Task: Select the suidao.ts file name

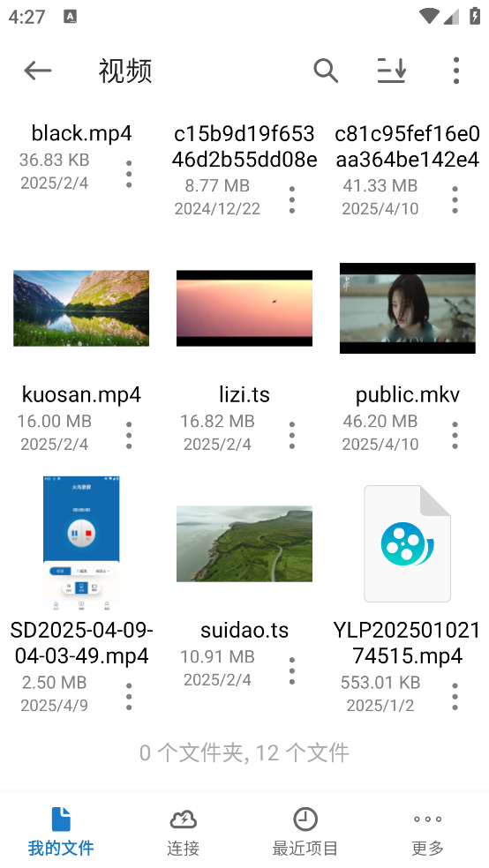Action: click(244, 630)
